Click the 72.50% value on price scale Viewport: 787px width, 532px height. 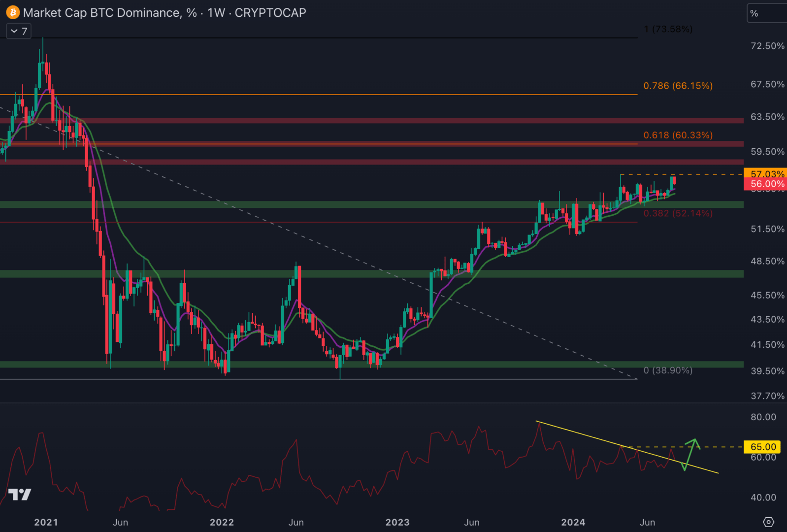coord(767,46)
